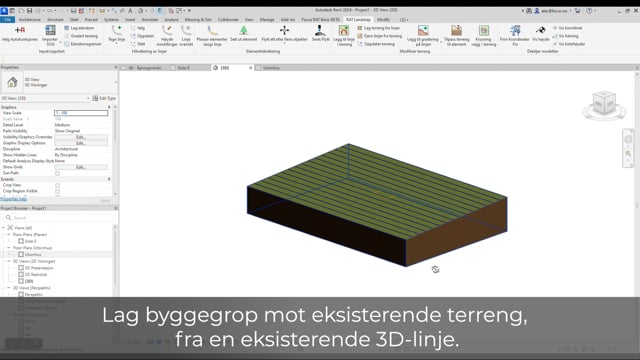Select Kote 0 floor plan in browser
This screenshot has height=360, width=640.
coord(30,241)
